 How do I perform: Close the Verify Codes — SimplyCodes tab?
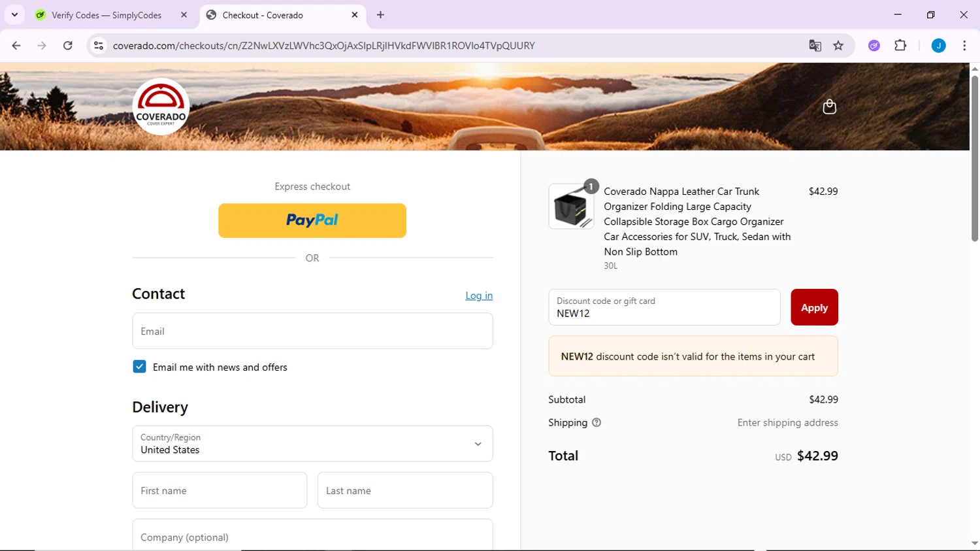(x=184, y=15)
